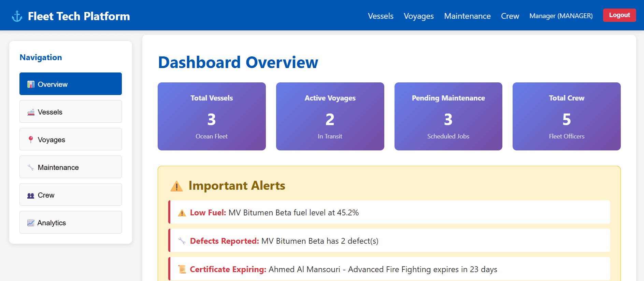Click the 'Ocean Fleet' subtitle text

(212, 136)
